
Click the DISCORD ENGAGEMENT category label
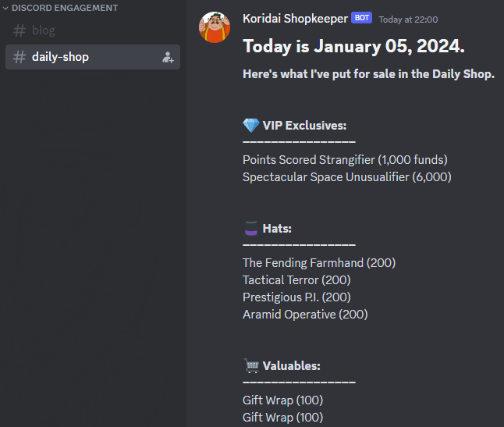click(x=65, y=8)
